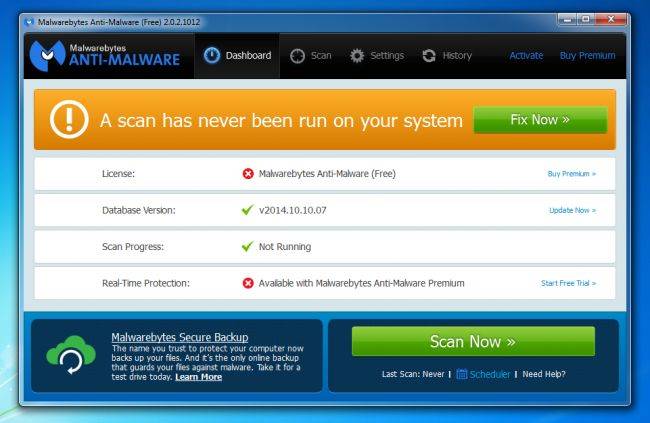Click the Scheduler calendar icon
The height and width of the screenshot is (423, 650).
461,374
